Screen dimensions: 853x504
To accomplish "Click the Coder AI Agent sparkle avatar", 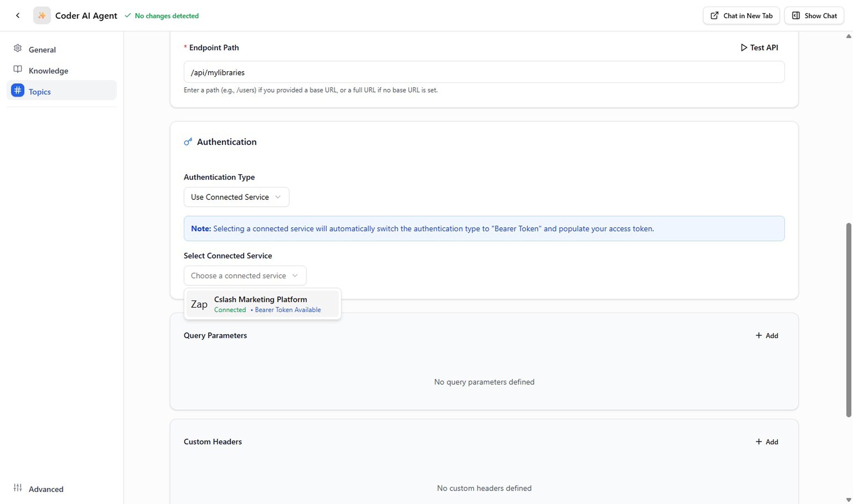I will click(x=42, y=16).
